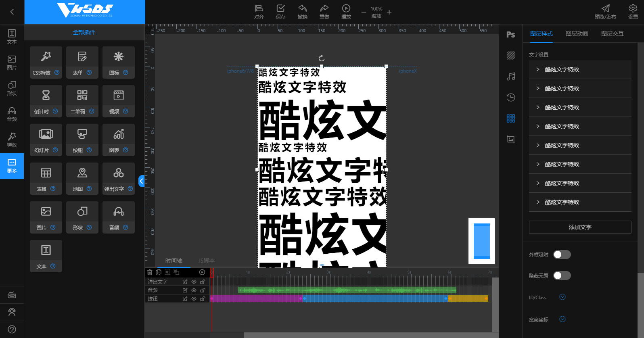Expand the ID/Class section
Screen dimensions: 644x338
click(562, 297)
